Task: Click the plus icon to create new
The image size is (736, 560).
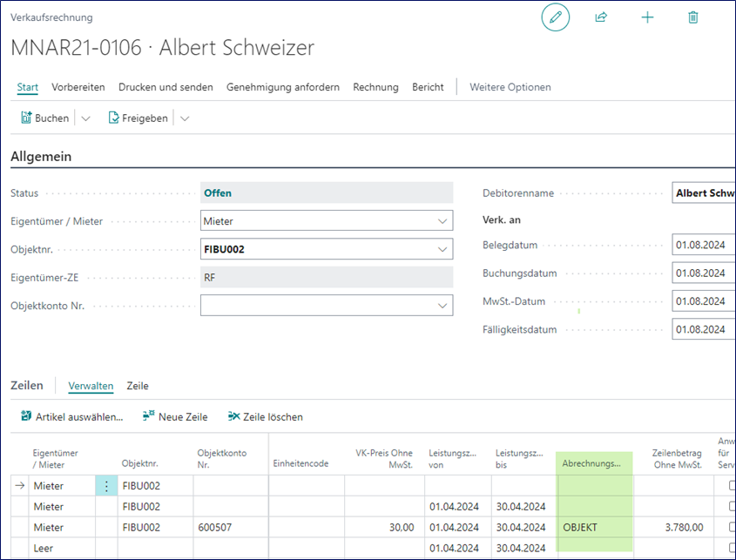Action: 647,17
